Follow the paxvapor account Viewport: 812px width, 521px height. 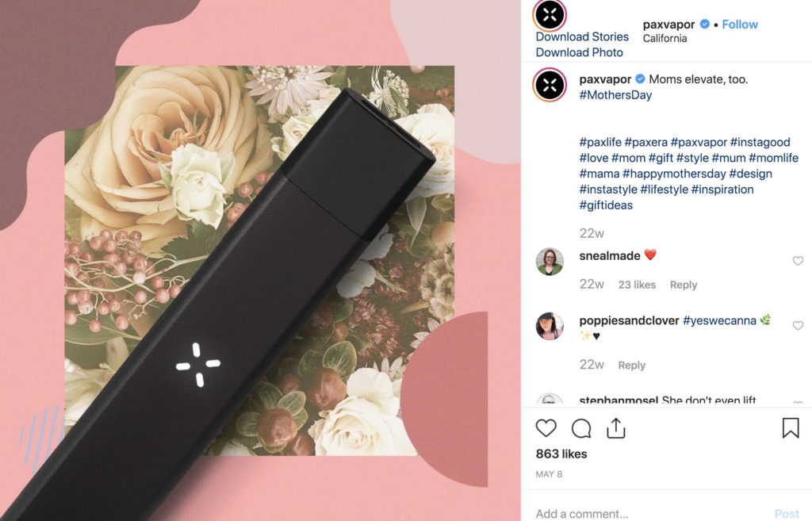click(740, 25)
